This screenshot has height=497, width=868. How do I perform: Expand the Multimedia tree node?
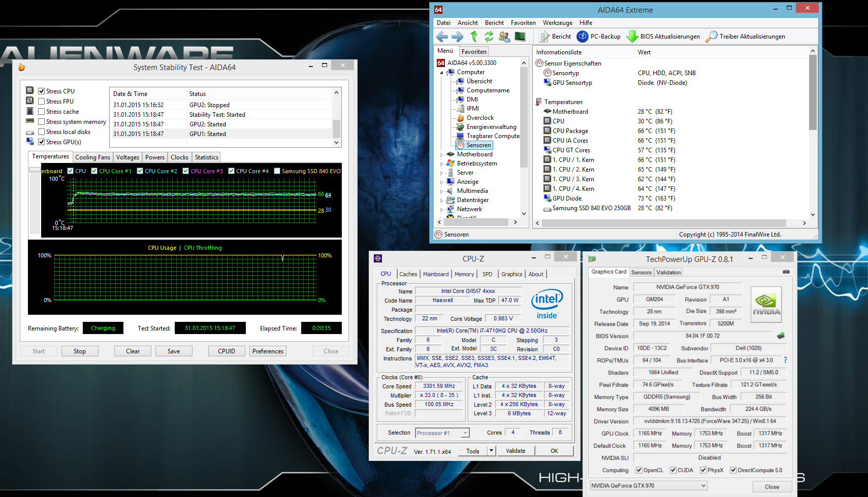tap(441, 191)
